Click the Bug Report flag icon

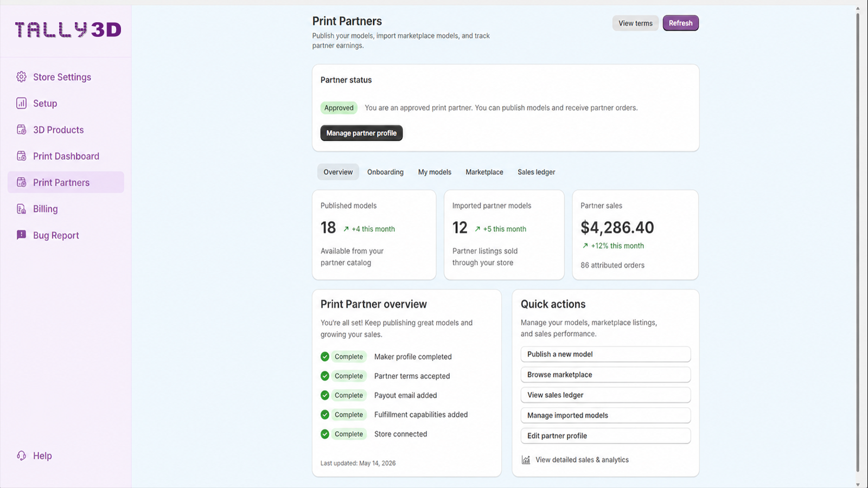click(21, 235)
